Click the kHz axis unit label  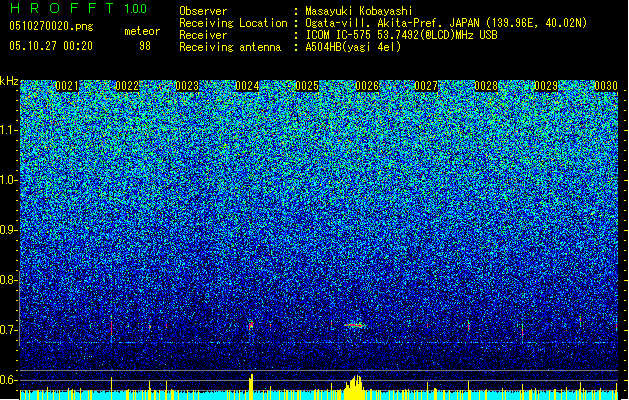(x=9, y=81)
